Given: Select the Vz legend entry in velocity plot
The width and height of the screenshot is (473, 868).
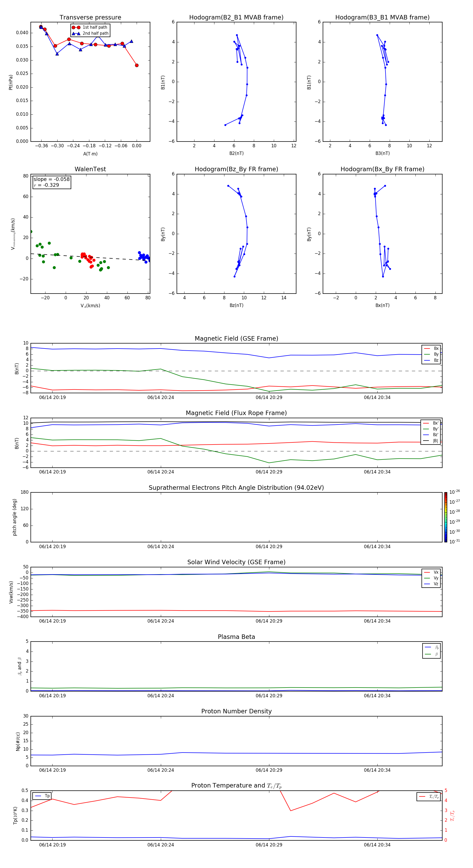Looking at the screenshot, I should click(x=431, y=584).
